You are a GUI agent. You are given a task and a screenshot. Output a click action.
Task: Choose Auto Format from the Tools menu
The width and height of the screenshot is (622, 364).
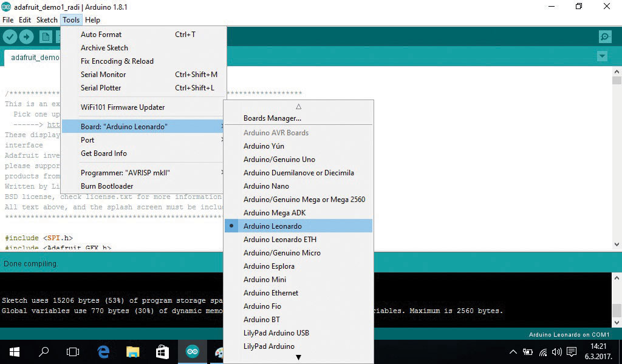coord(101,35)
